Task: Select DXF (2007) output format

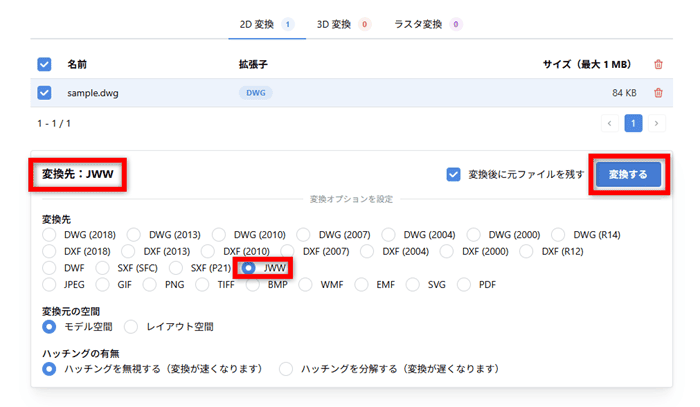Action: (x=288, y=252)
